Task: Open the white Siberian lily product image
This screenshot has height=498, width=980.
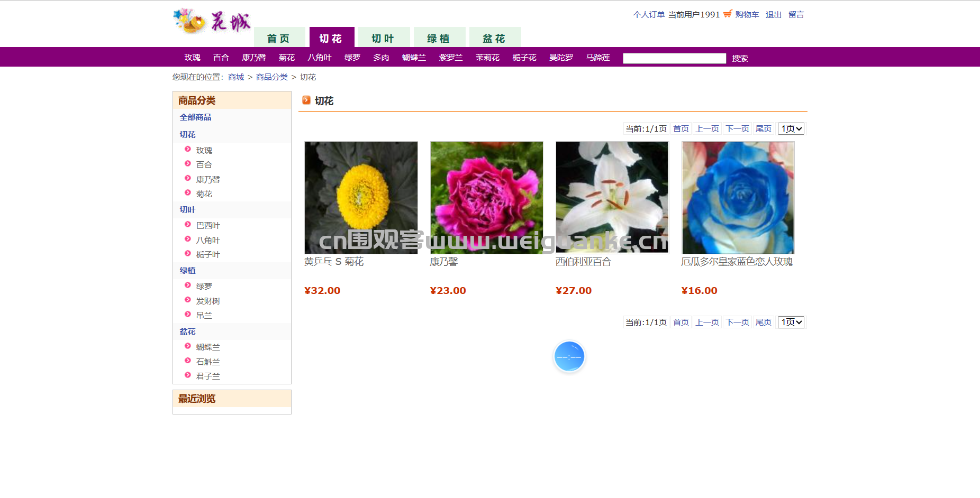Action: point(612,197)
